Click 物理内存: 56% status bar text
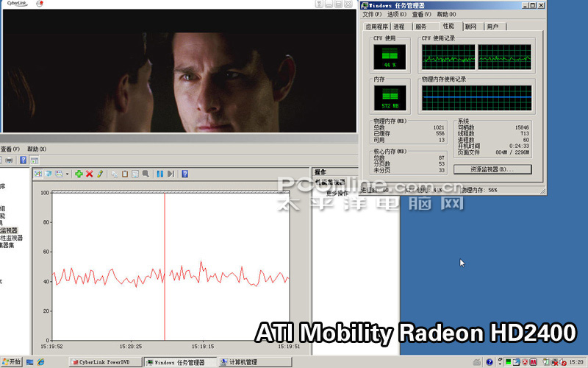The width and height of the screenshot is (588, 368). pos(479,191)
